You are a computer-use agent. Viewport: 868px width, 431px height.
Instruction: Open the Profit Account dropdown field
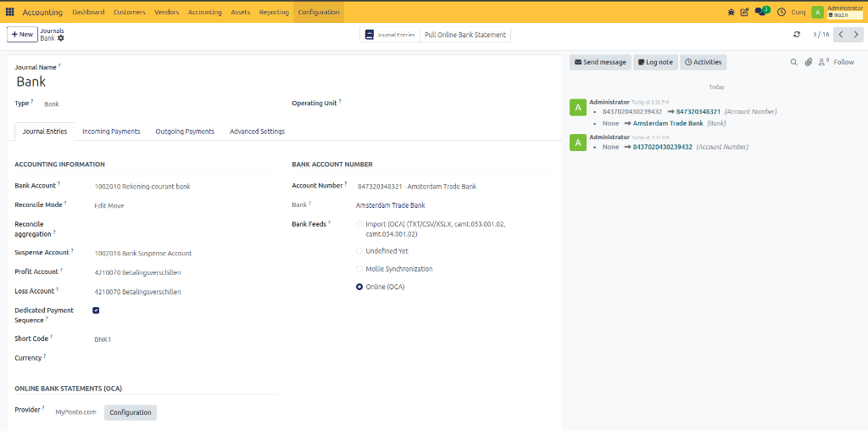coord(184,272)
